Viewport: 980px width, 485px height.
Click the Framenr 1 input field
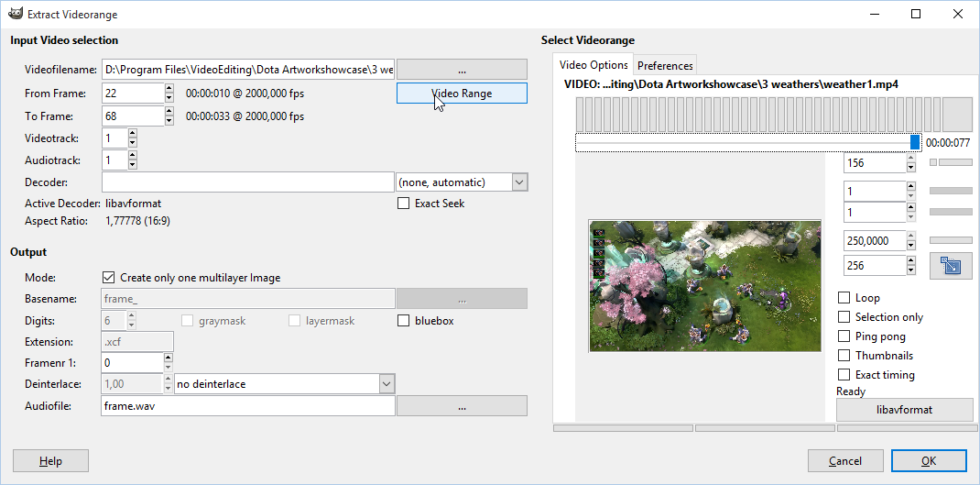coord(133,362)
